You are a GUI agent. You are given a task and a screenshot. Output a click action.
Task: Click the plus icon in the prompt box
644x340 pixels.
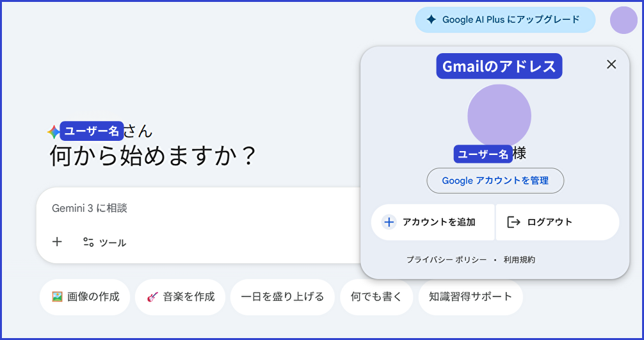(57, 242)
